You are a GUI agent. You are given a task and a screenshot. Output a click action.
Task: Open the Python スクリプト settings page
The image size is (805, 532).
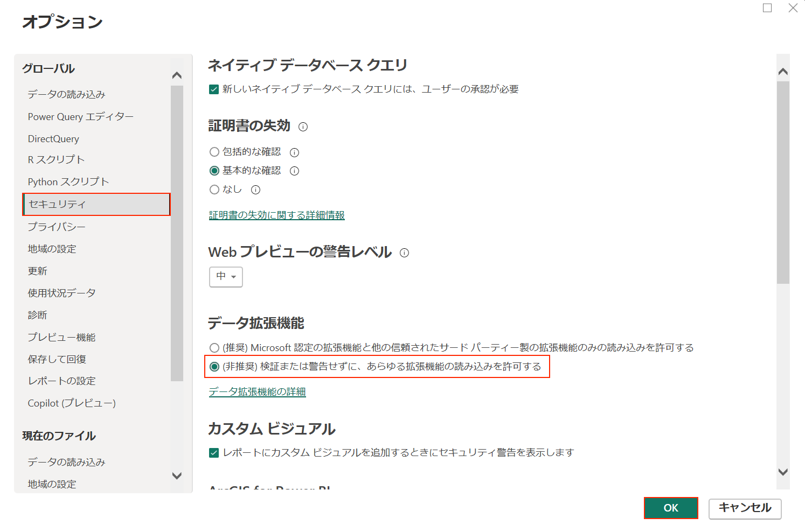click(x=68, y=181)
